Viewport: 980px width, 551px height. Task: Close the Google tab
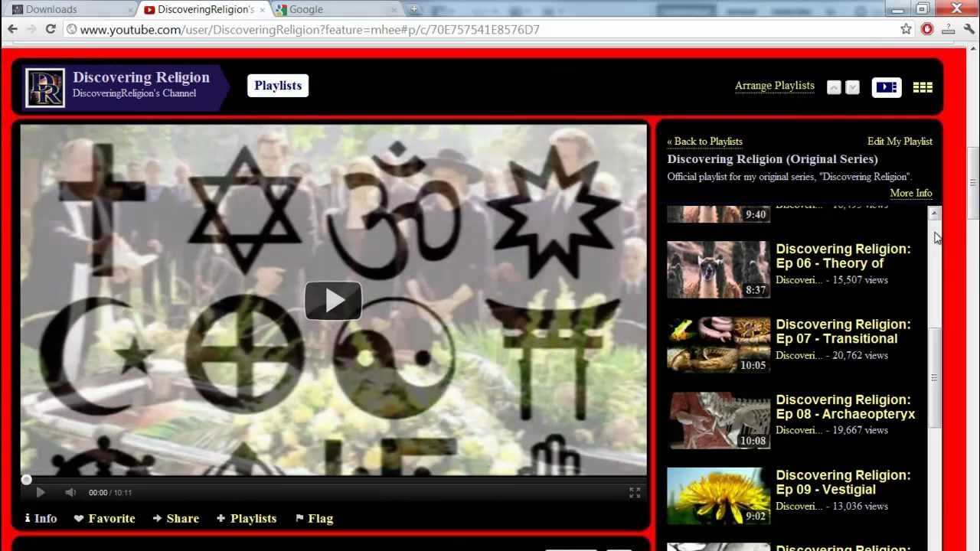point(395,9)
